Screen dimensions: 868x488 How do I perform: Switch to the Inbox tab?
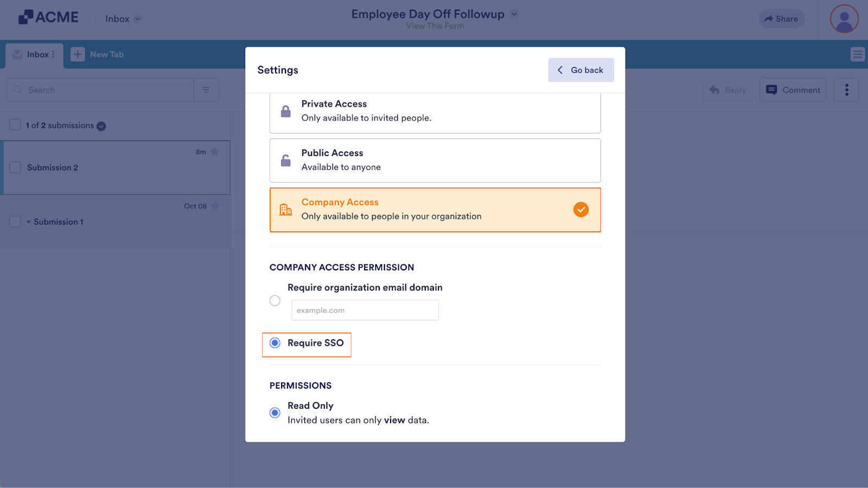[x=34, y=54]
